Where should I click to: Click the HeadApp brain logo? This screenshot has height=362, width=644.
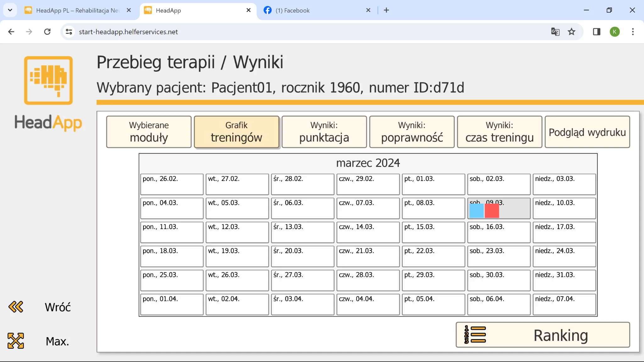coord(48,80)
